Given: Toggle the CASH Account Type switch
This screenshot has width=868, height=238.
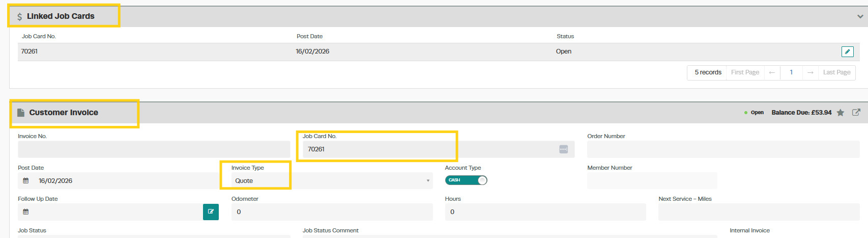Looking at the screenshot, I should point(466,180).
